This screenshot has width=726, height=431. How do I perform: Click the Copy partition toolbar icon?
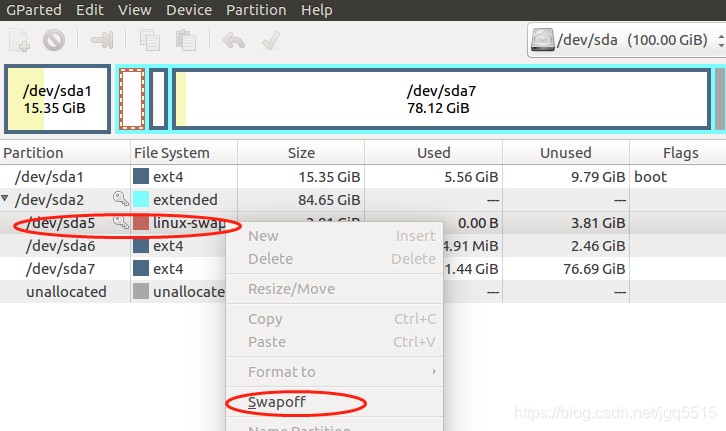click(x=150, y=41)
